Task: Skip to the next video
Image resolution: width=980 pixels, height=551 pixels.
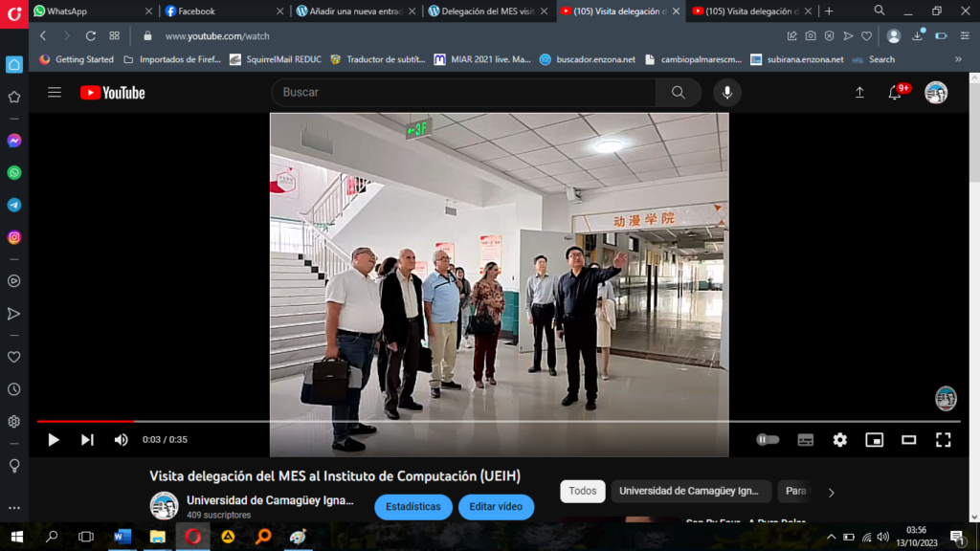Action: (x=87, y=440)
